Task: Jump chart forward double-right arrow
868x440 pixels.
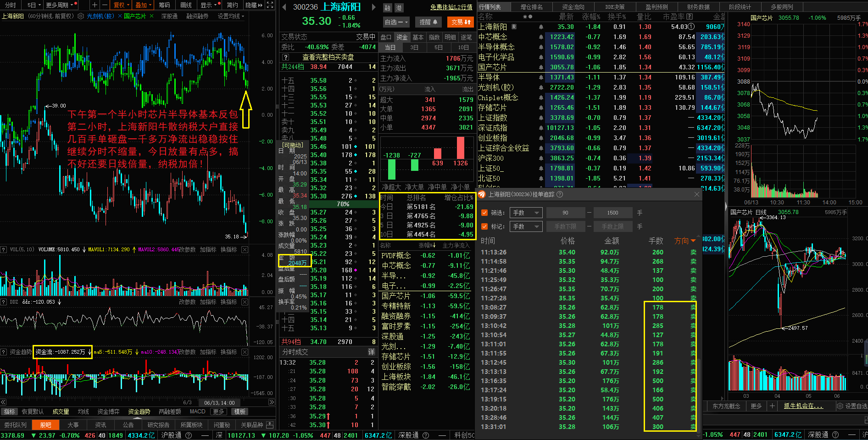Action: pos(272,402)
